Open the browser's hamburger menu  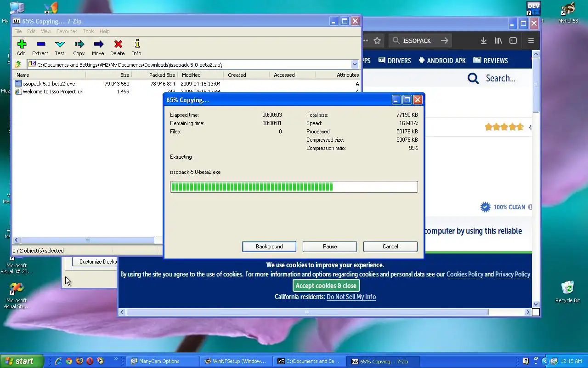(531, 40)
